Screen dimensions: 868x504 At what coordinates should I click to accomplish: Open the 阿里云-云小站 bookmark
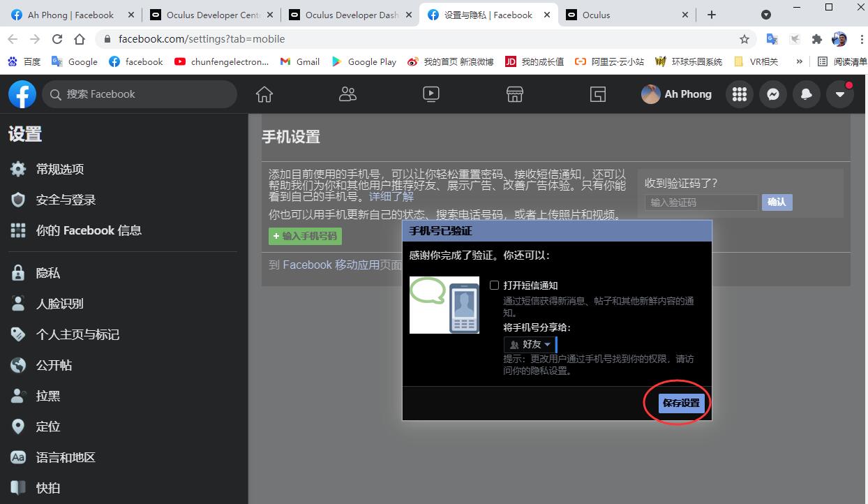coord(610,61)
